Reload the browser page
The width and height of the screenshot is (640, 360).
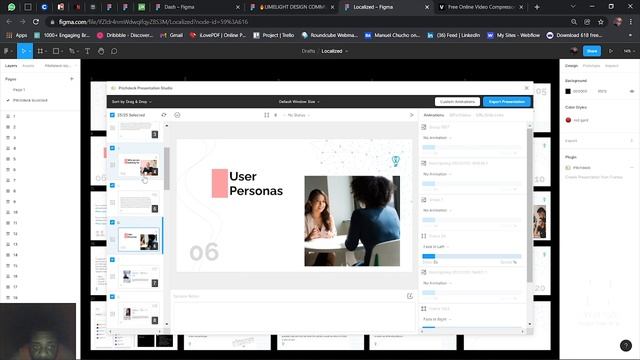point(36,22)
